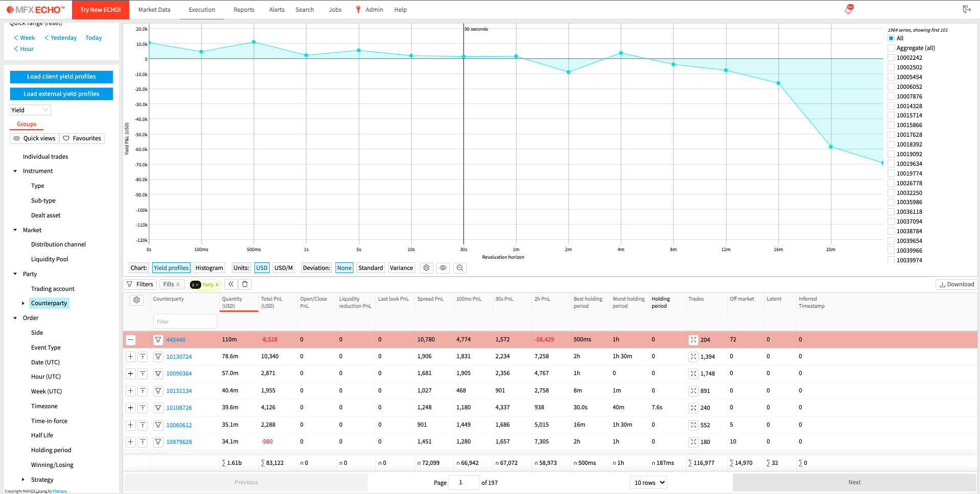This screenshot has width=980, height=494.
Task: Open the Yield dropdown
Action: pyautogui.click(x=30, y=110)
